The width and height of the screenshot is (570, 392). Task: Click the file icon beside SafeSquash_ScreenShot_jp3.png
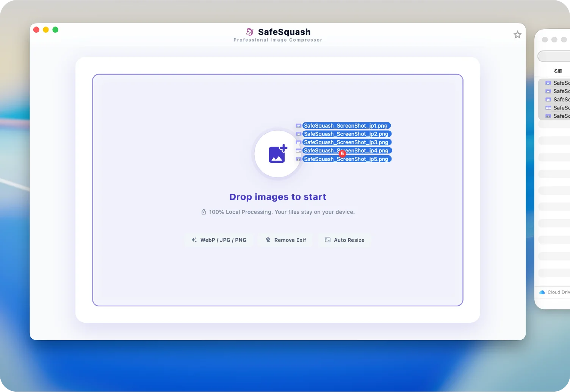299,142
